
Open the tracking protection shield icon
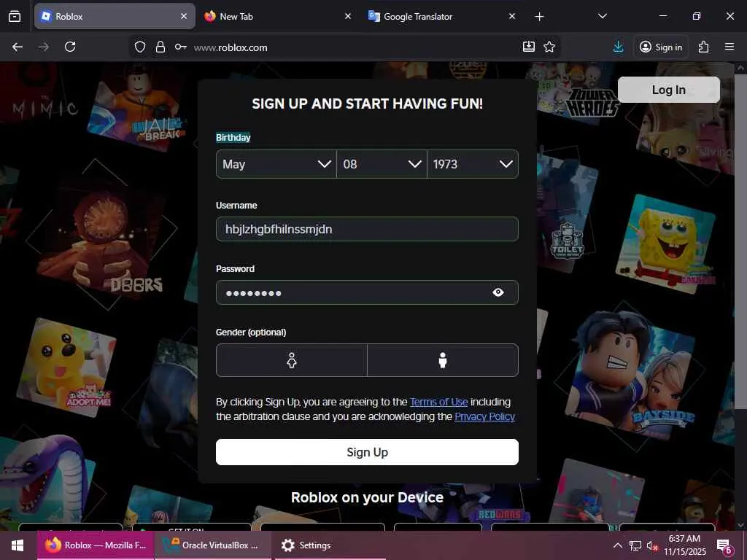[x=139, y=47]
